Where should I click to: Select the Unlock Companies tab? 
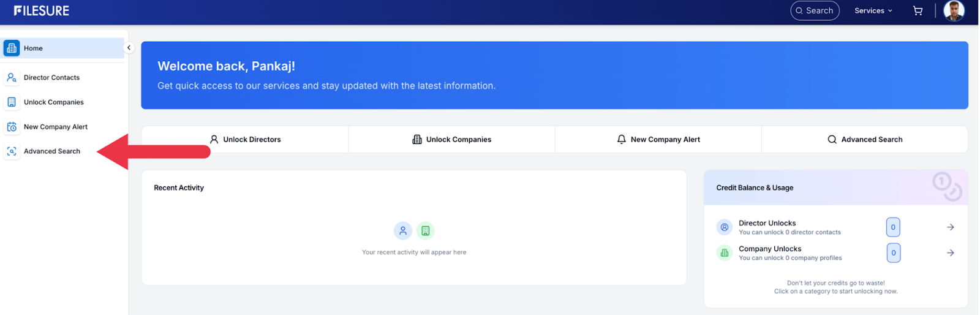click(x=452, y=140)
